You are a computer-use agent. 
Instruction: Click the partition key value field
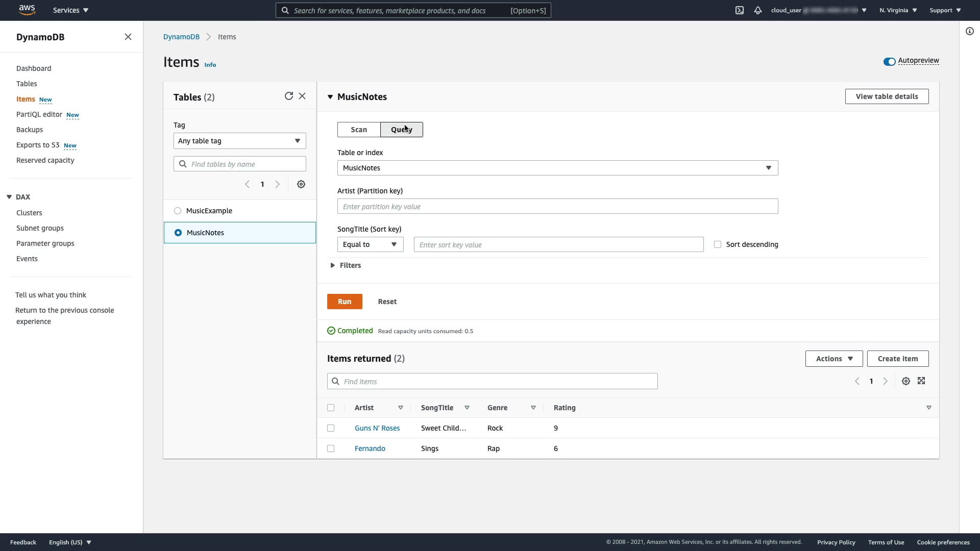click(x=557, y=207)
